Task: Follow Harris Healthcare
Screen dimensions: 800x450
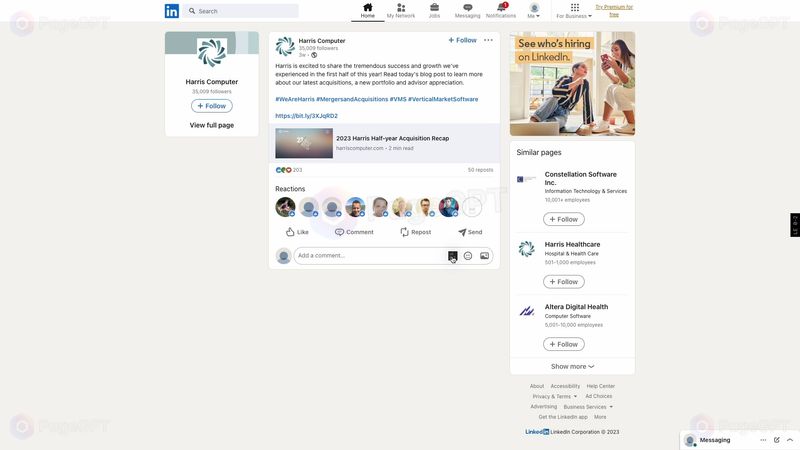Action: [x=564, y=282]
